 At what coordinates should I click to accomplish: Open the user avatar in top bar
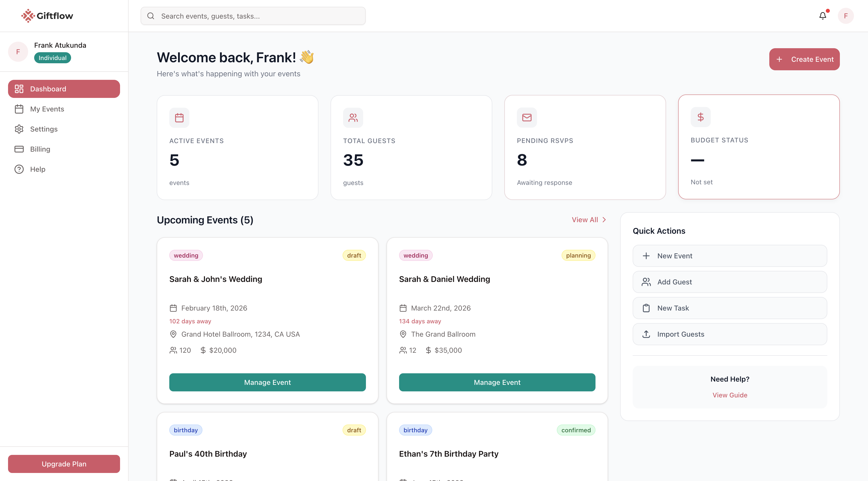click(x=845, y=16)
